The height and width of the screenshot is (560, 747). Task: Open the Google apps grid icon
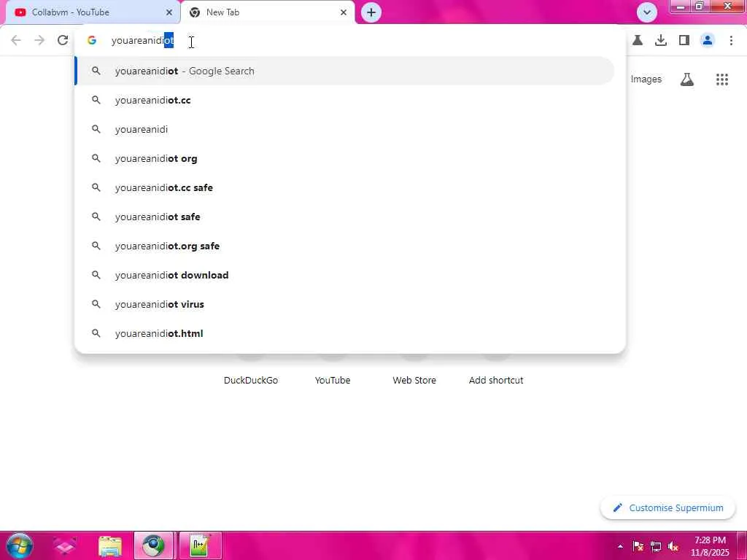(722, 79)
